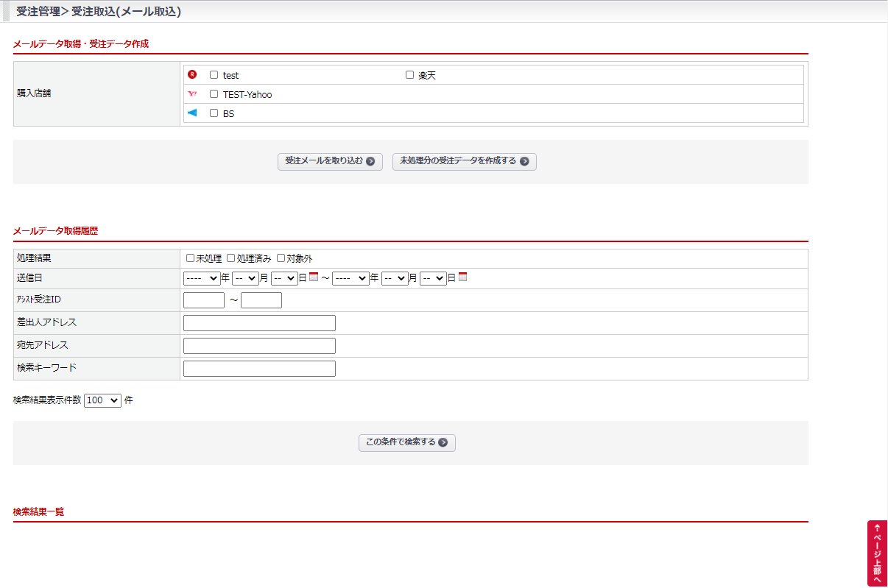Open the 検索結果表示件数 dropdown
The width and height of the screenshot is (888, 588).
tap(102, 400)
